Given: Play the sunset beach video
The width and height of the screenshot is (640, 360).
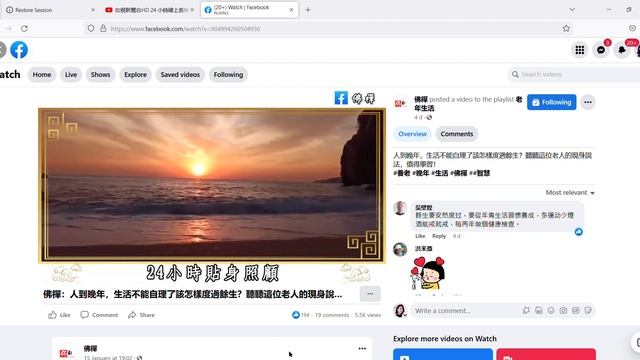Looking at the screenshot, I should tap(212, 185).
